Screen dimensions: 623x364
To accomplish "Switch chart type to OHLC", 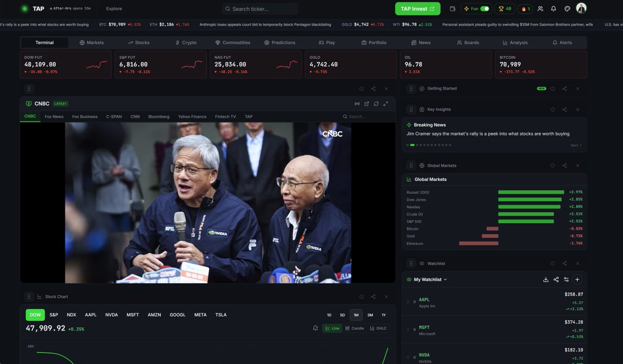I will coord(378,328).
